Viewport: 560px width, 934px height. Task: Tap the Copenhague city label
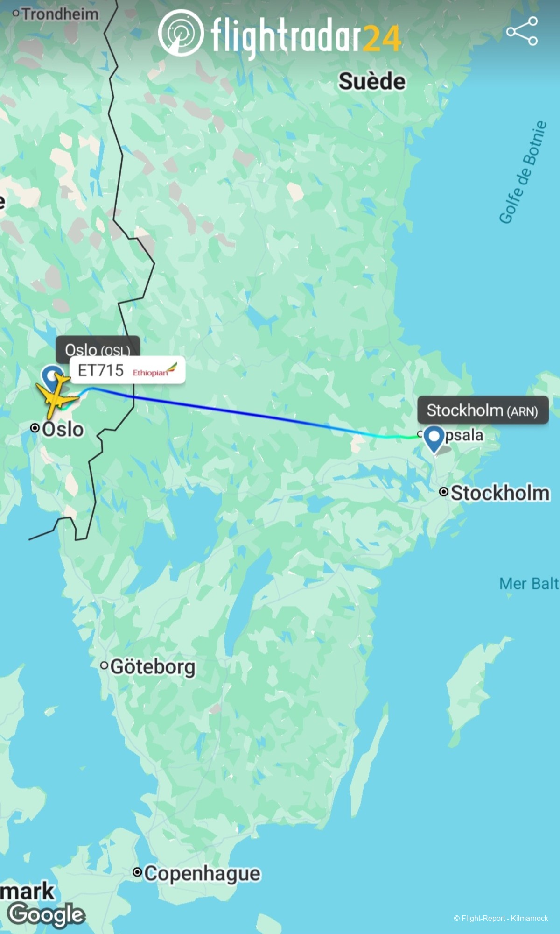[x=202, y=873]
